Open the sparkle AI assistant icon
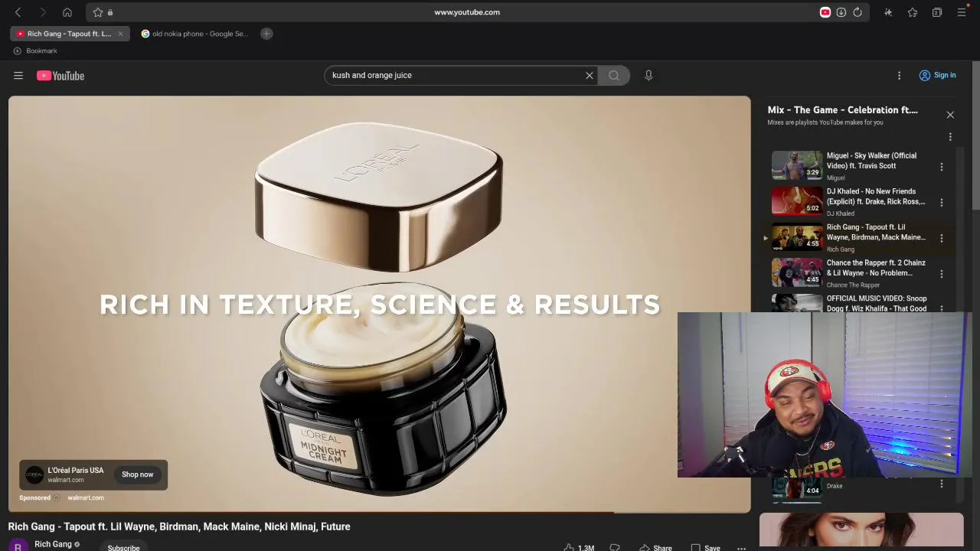This screenshot has height=551, width=980. coord(888,12)
